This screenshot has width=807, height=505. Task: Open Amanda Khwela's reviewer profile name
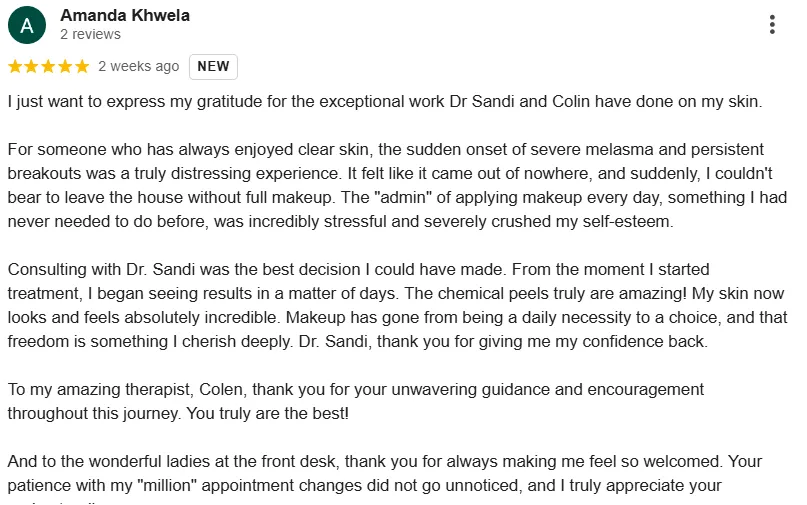click(125, 15)
